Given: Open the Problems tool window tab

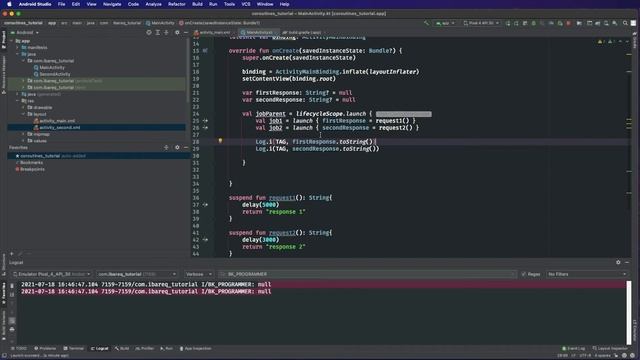Looking at the screenshot, I should pyautogui.click(x=45, y=349).
